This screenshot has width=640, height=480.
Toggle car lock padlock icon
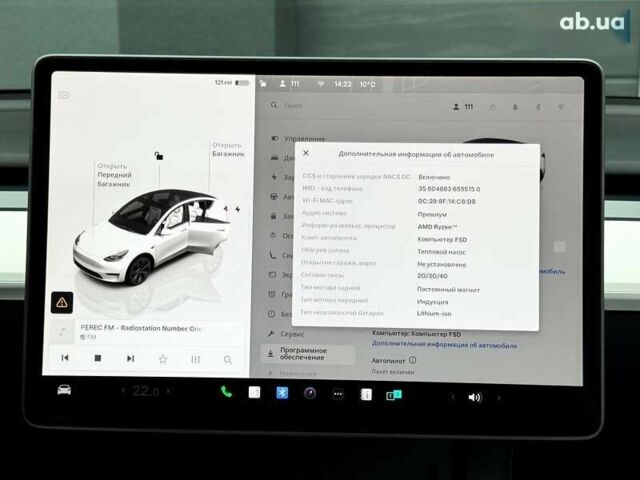click(159, 156)
